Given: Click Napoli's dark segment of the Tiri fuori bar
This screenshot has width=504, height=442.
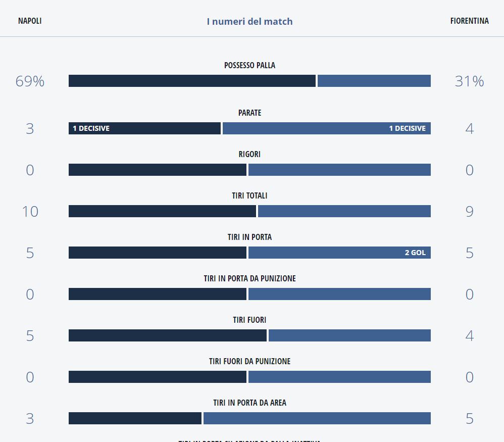Looking at the screenshot, I should click(x=168, y=335).
